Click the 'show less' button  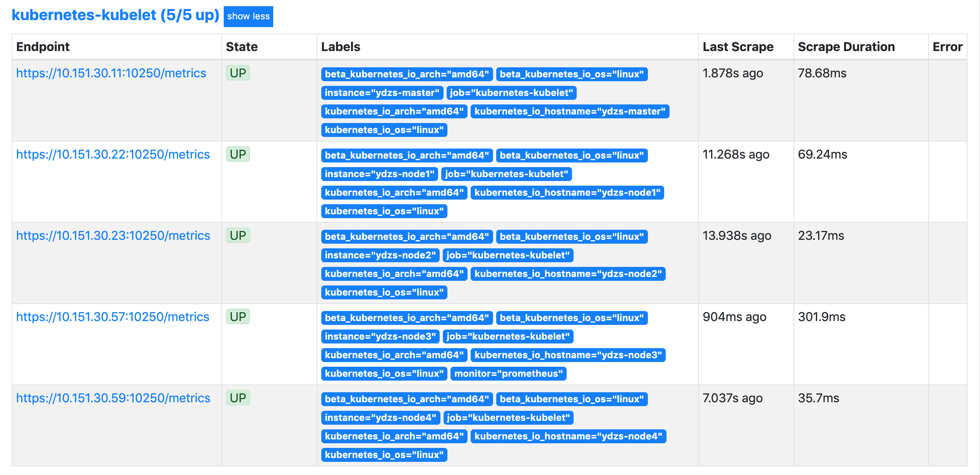tap(248, 17)
